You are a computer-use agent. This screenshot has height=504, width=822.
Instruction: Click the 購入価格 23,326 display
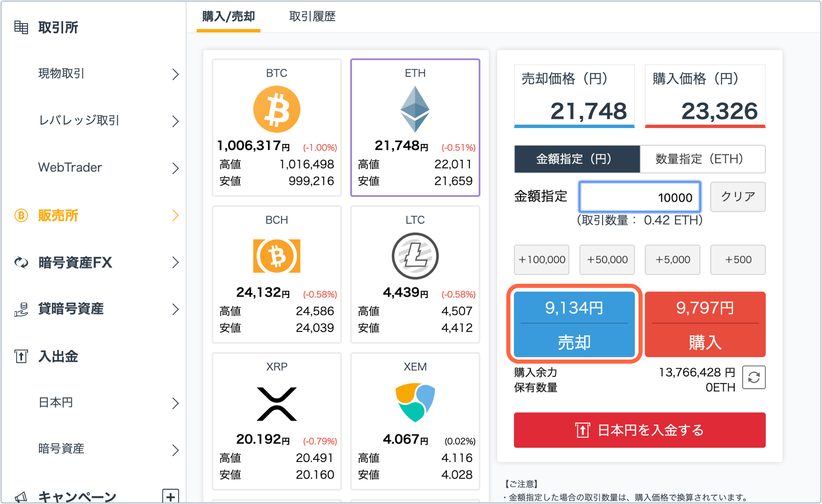705,96
